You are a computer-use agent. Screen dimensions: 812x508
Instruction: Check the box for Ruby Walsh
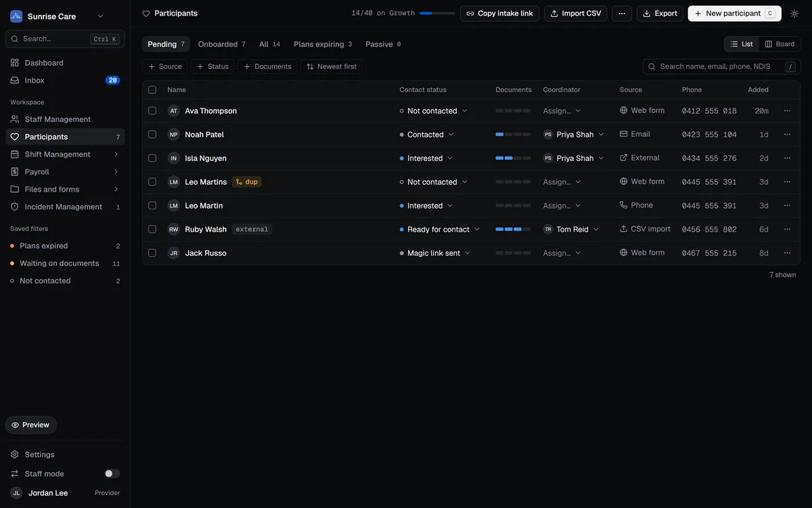tap(152, 230)
